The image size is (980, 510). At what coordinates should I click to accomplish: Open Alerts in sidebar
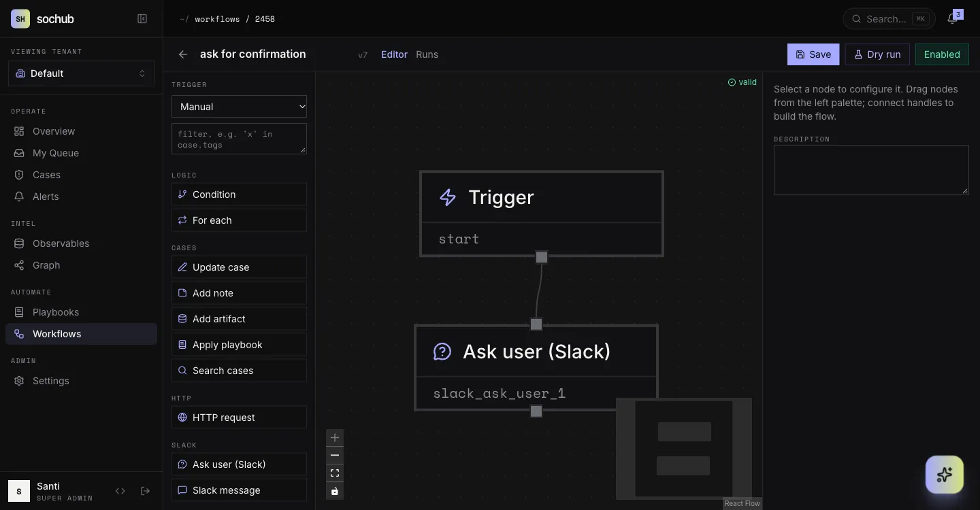pos(81,197)
